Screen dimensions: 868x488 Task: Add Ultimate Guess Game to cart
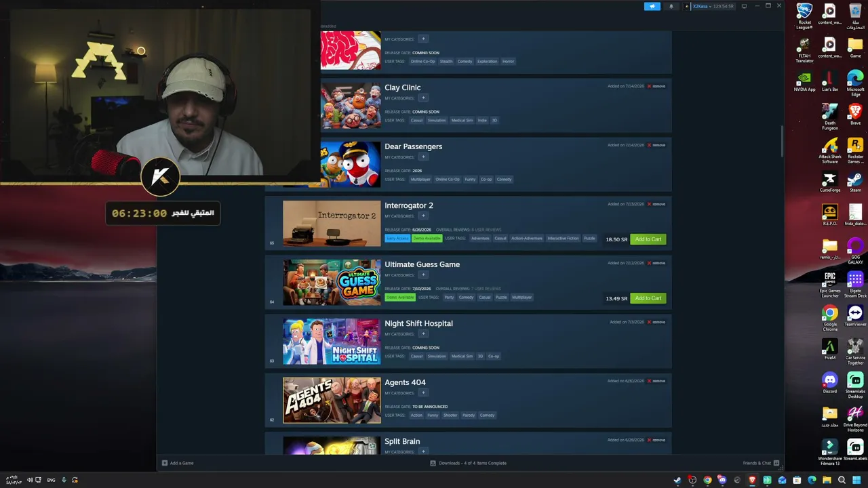[x=648, y=298]
